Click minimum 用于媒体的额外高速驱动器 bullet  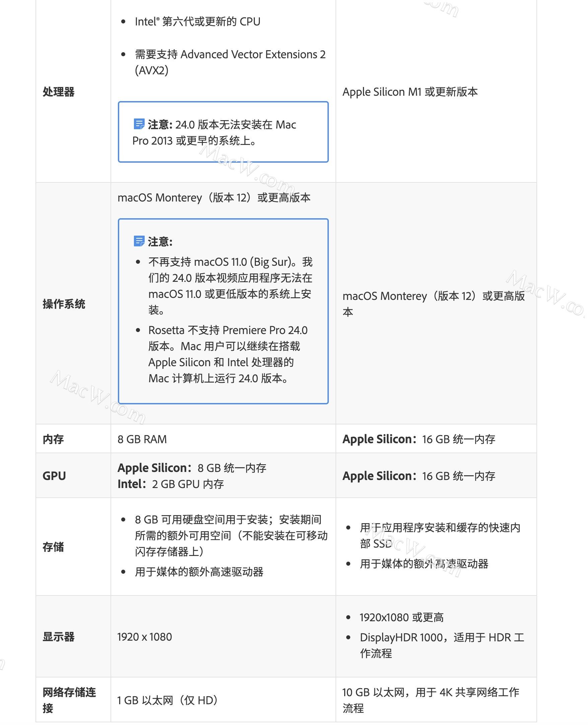[x=199, y=572]
